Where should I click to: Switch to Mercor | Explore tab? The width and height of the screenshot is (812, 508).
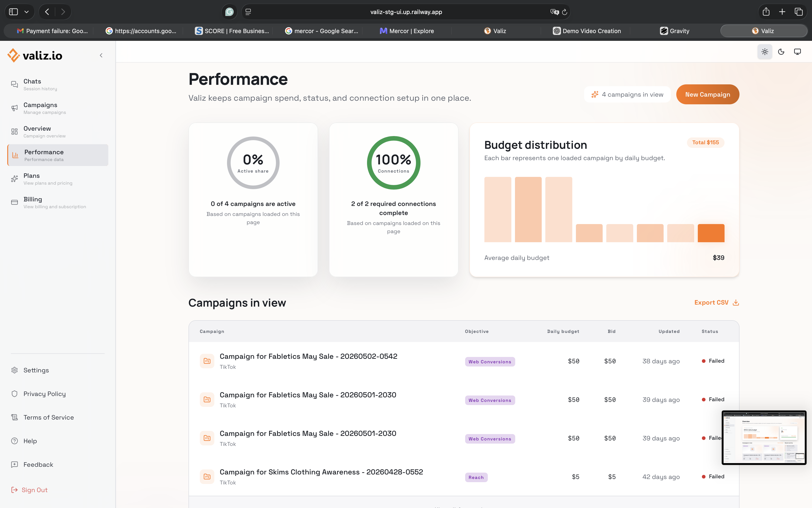click(407, 31)
